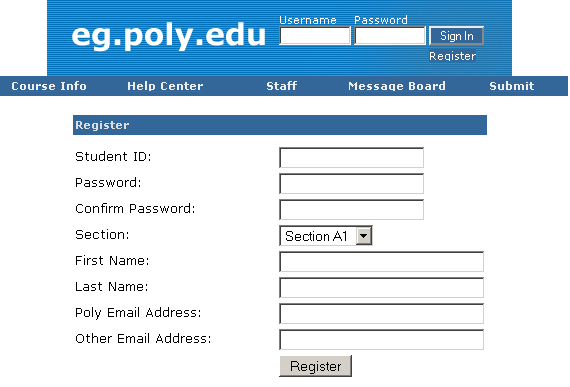The height and width of the screenshot is (387, 570).
Task: Click the eg.poly.edu site logo
Action: coord(169,36)
